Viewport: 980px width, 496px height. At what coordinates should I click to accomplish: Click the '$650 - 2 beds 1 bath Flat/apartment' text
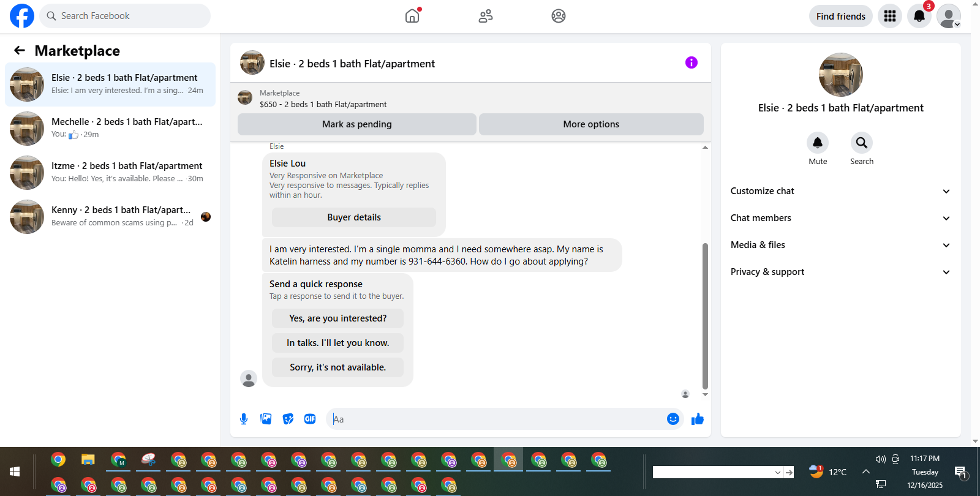coord(323,105)
